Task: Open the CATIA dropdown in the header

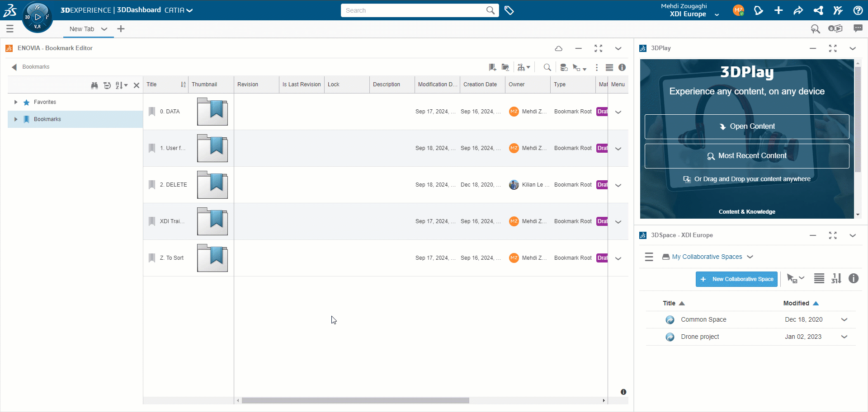Action: tap(179, 9)
